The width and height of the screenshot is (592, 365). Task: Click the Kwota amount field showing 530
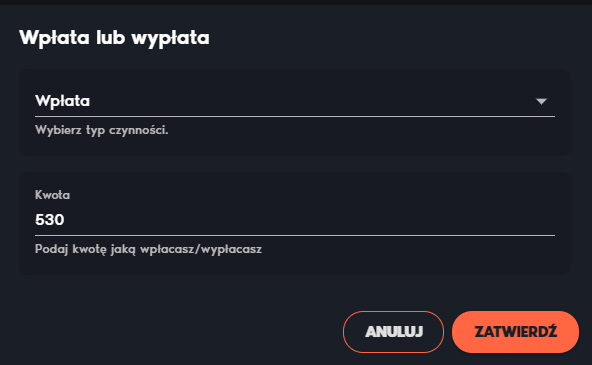(x=295, y=220)
